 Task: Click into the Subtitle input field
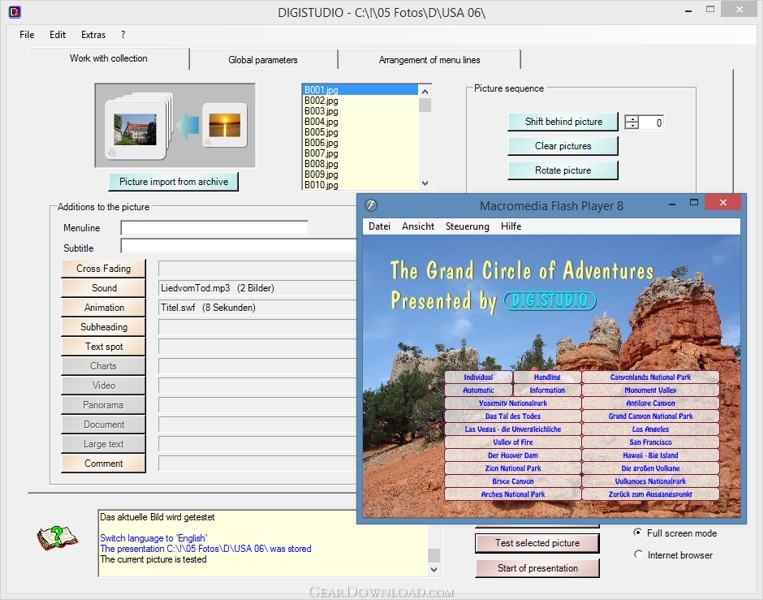[238, 246]
